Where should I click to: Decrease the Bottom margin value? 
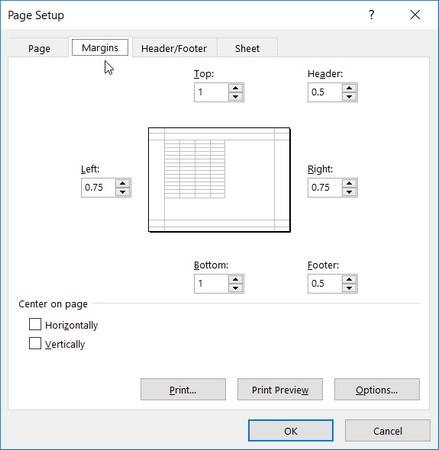(236, 288)
